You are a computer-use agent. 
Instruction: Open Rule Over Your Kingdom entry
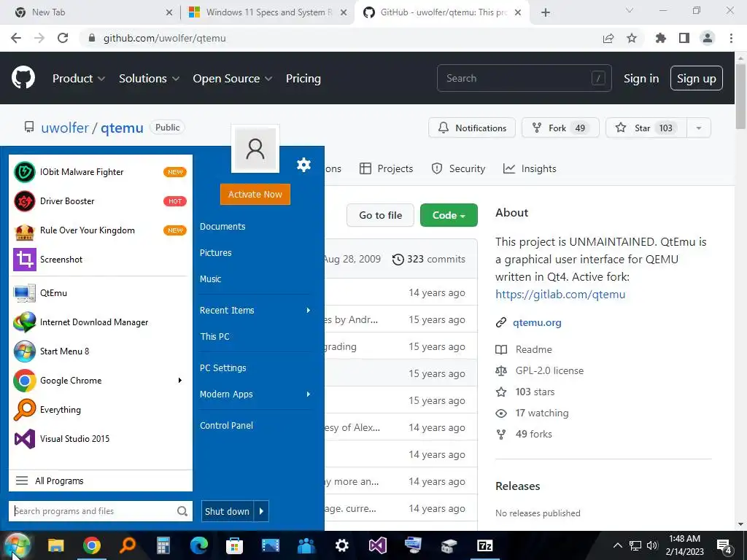pos(100,230)
